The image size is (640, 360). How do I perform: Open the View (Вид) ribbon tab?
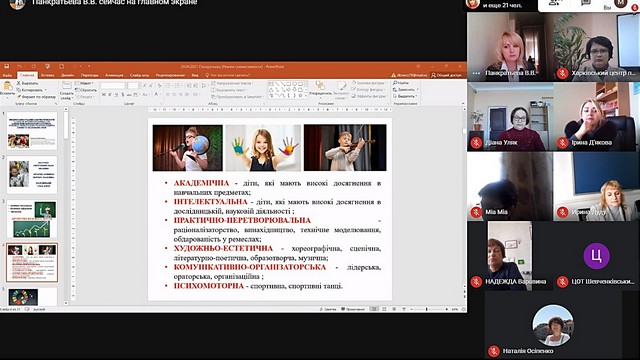point(195,75)
